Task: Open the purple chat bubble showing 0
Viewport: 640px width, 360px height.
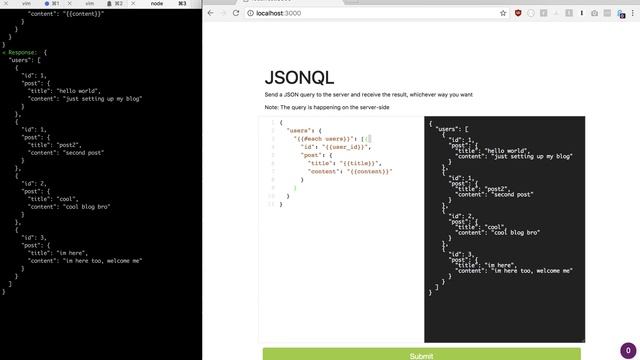Action: (x=628, y=350)
